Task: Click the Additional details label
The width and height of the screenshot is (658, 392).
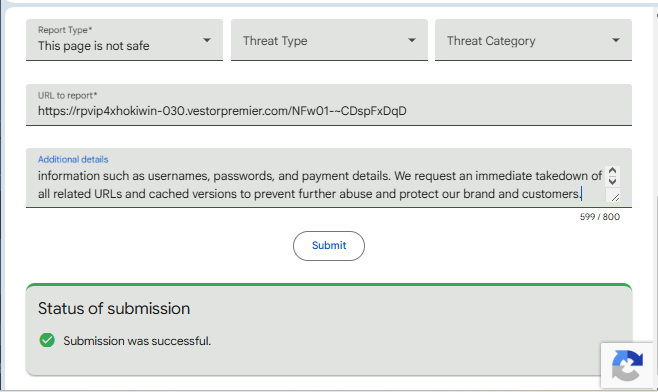Action: [x=73, y=159]
